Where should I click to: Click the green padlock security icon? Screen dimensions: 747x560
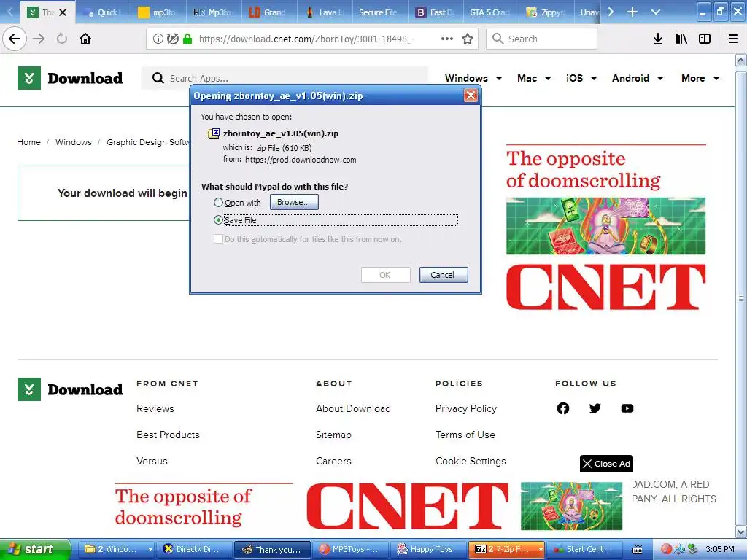point(187,39)
